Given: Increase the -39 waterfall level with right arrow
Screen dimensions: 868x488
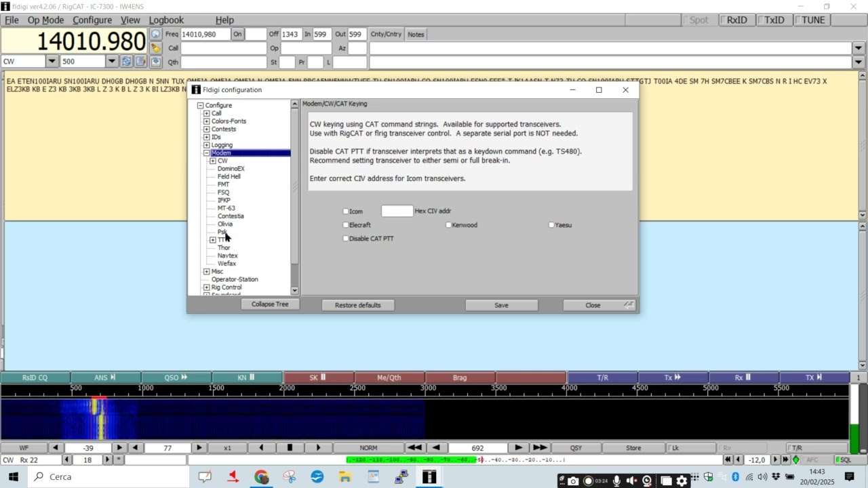Looking at the screenshot, I should click(x=119, y=448).
